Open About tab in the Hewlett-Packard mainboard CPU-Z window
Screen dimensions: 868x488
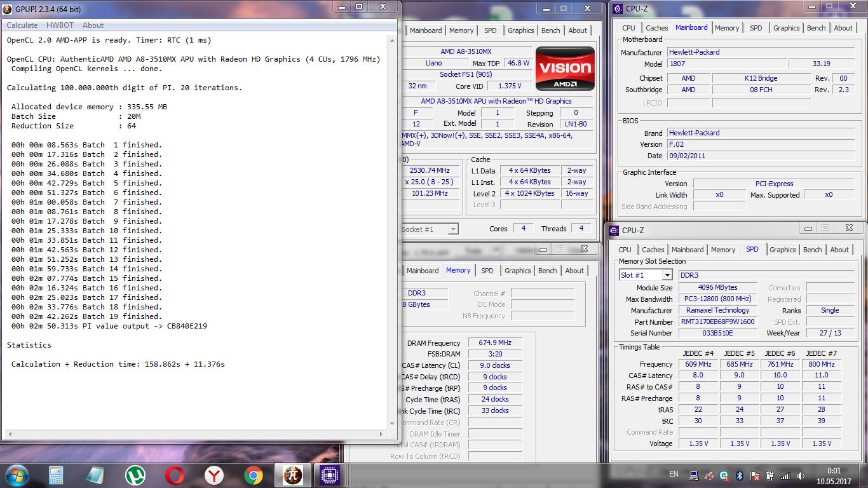[843, 28]
